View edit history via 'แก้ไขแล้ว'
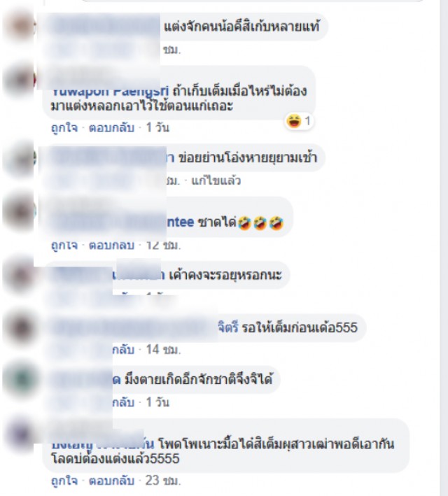 [216, 180]
